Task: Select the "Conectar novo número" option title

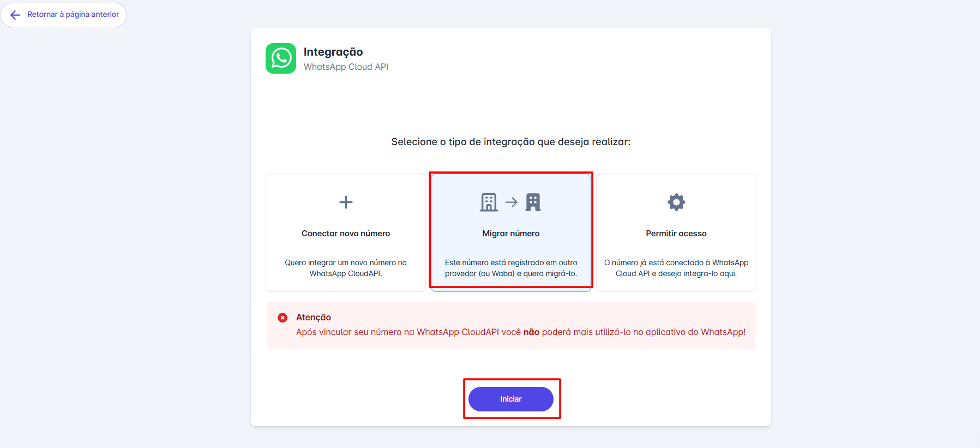Action: (346, 234)
